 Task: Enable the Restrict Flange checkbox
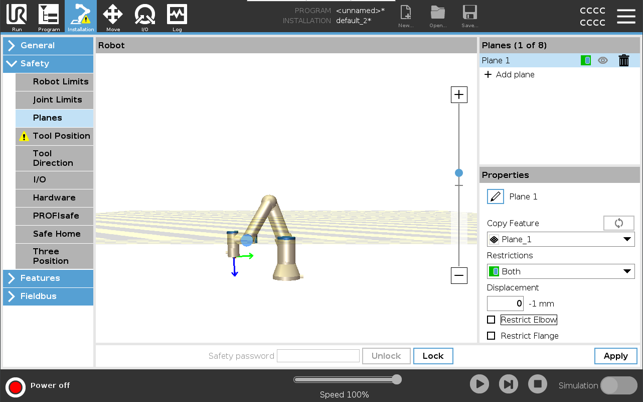click(491, 336)
